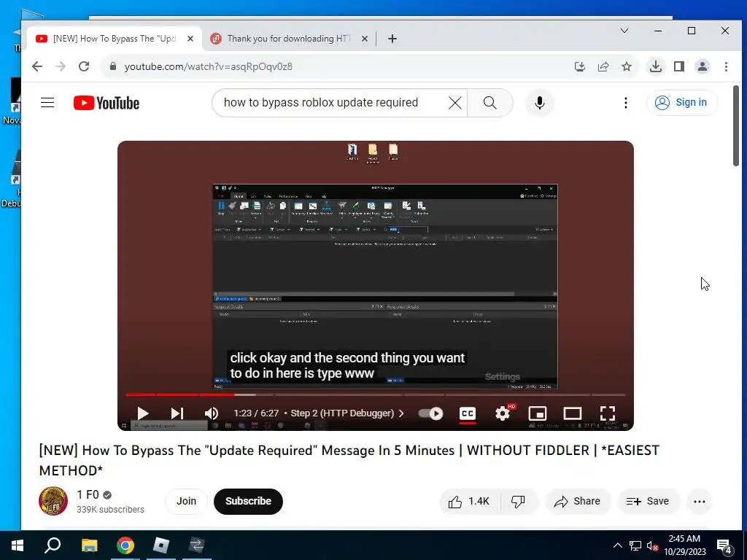The image size is (747, 560).
Task: Skip to the next video
Action: coord(177,413)
